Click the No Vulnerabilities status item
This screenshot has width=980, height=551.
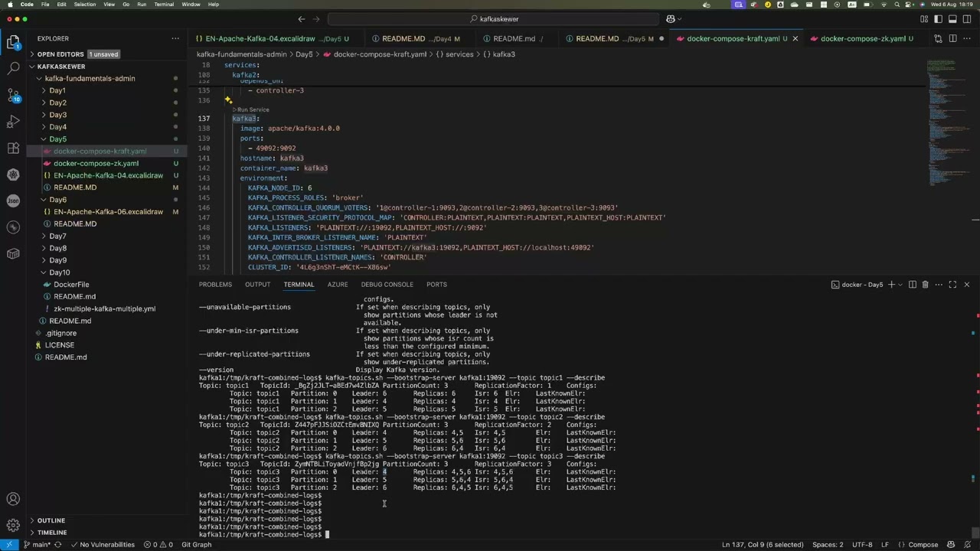coord(103,545)
